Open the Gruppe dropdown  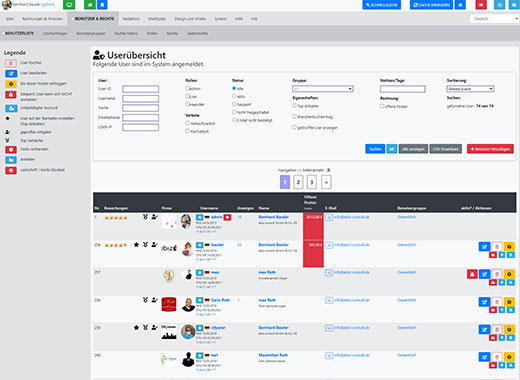323,89
